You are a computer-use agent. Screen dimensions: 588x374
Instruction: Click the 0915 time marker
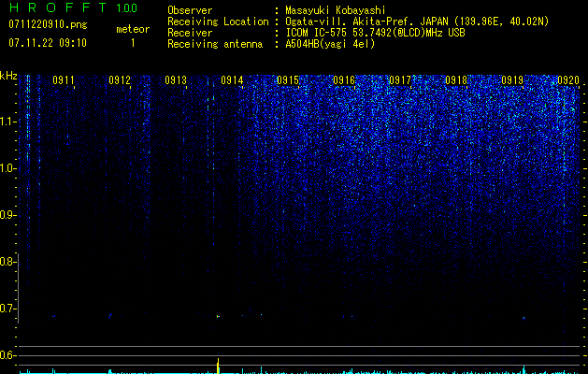point(288,80)
